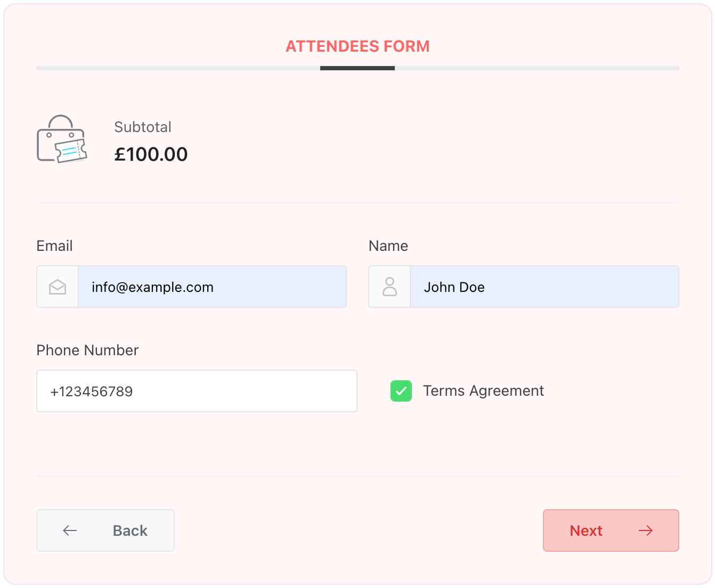Viewport: 715px width, 588px height.
Task: Click the left arrow icon on Back button
Action: (70, 530)
